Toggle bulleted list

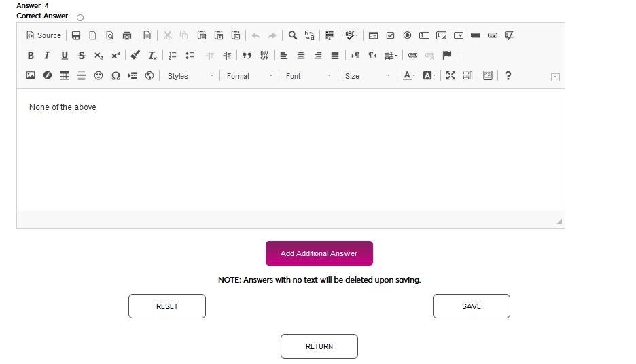point(190,56)
